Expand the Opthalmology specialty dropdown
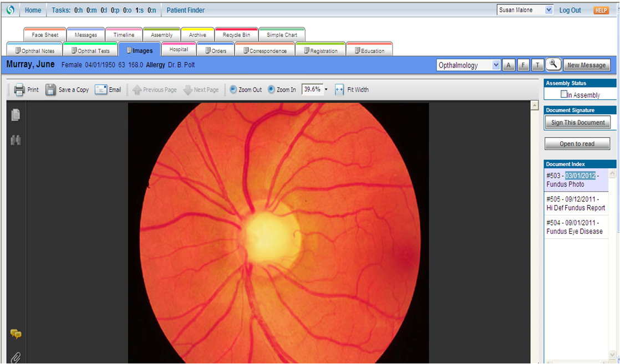620x364 pixels. [x=496, y=65]
